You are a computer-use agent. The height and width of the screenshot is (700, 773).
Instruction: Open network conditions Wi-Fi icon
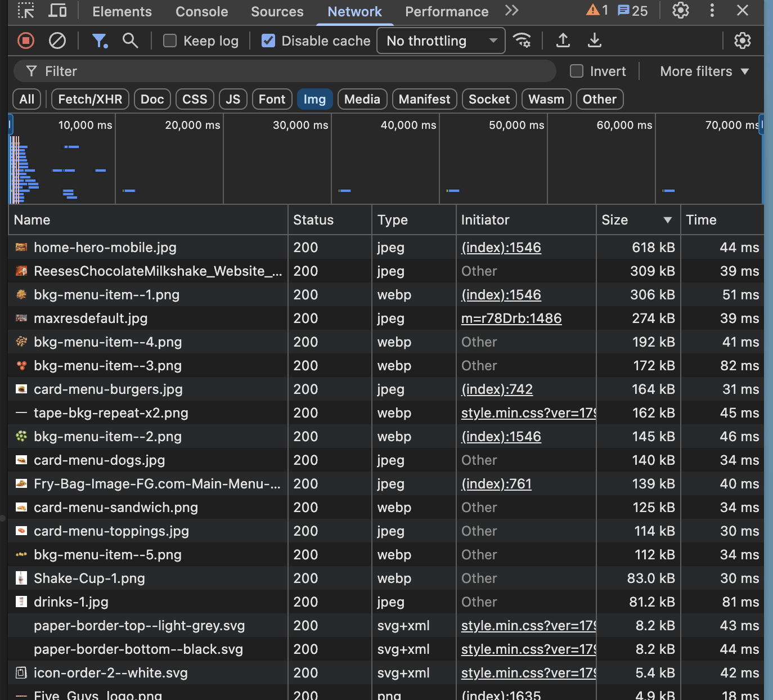pyautogui.click(x=522, y=41)
